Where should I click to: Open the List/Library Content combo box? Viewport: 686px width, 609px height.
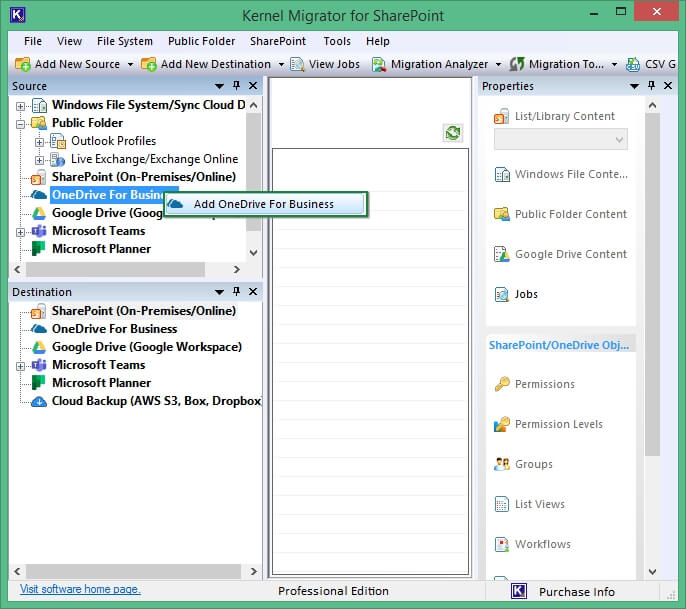(561, 140)
